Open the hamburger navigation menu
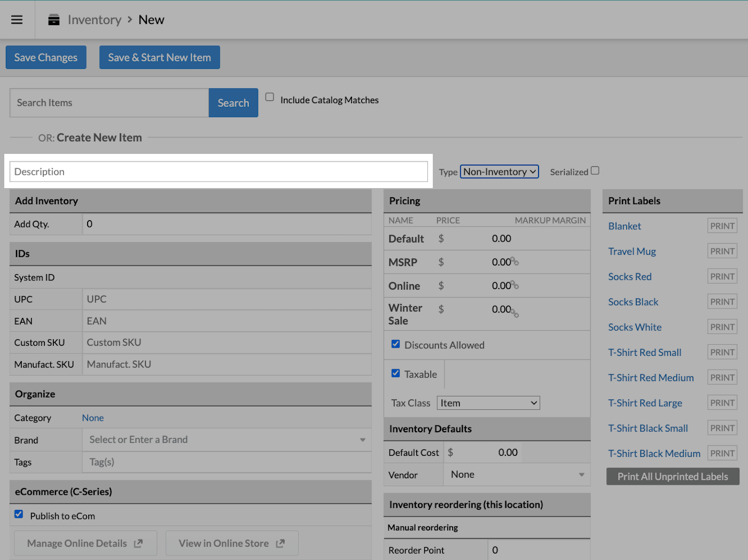 point(17,20)
